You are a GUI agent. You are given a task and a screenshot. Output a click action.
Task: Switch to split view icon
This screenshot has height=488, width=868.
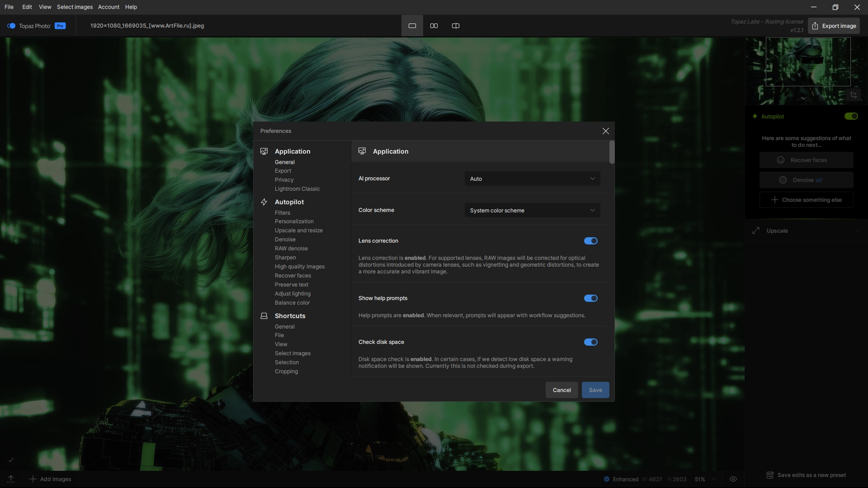point(455,26)
